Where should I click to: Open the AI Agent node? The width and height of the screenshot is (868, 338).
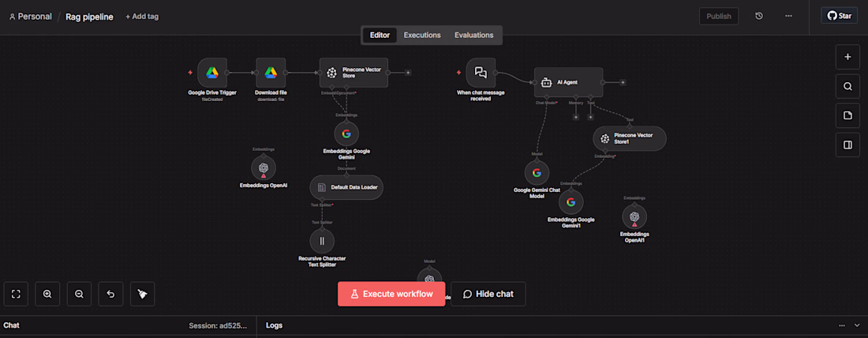pyautogui.click(x=568, y=82)
